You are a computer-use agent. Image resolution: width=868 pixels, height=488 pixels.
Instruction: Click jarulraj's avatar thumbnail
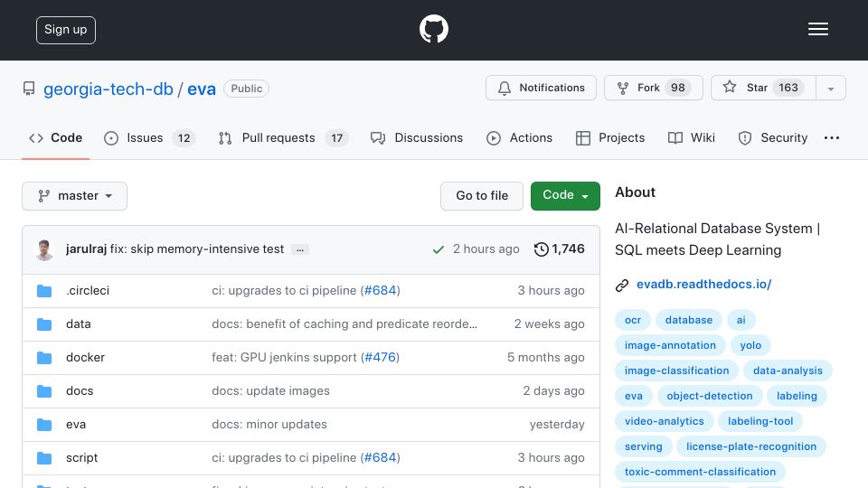pos(44,249)
